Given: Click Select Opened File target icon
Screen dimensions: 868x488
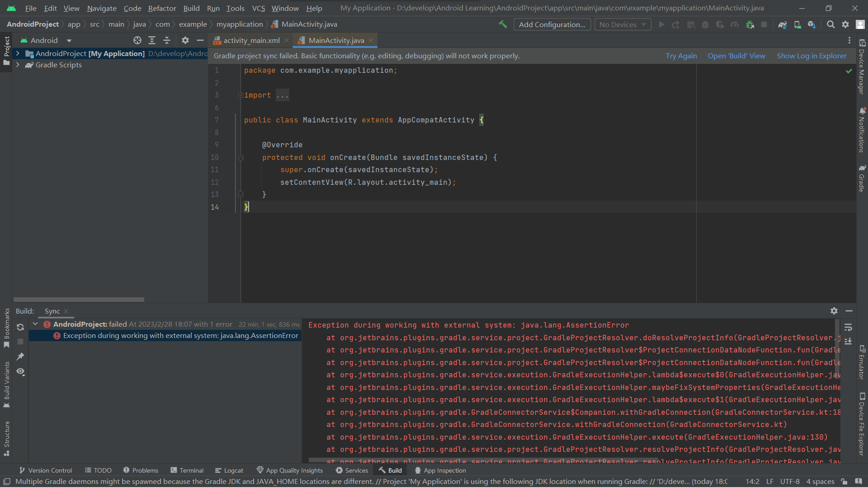Looking at the screenshot, I should point(137,40).
